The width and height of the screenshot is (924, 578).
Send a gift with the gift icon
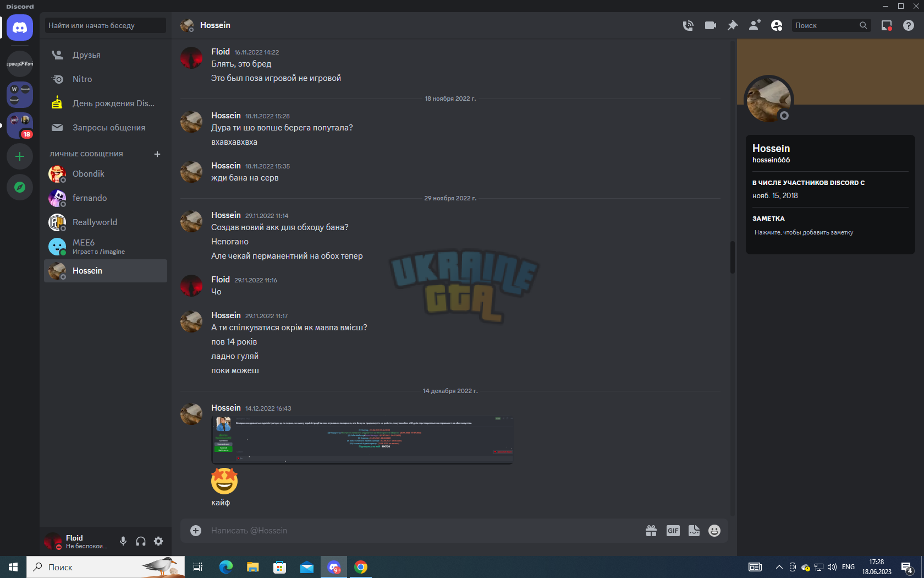click(x=651, y=531)
